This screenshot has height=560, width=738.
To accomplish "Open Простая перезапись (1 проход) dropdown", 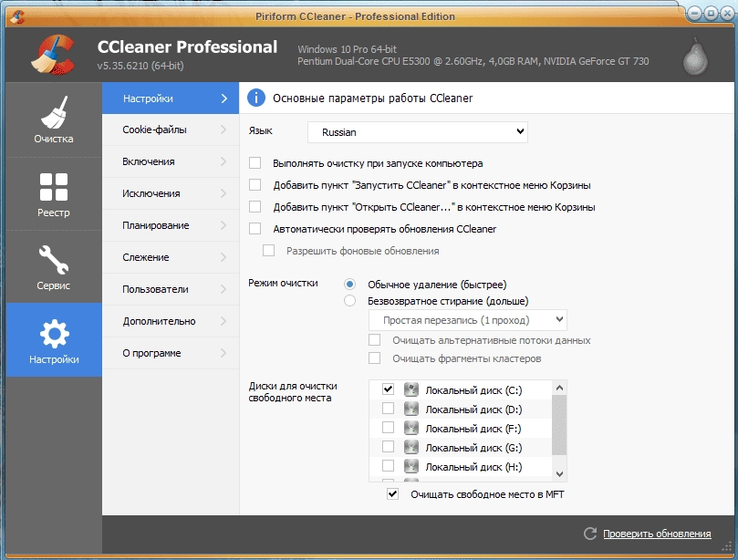I will (468, 320).
